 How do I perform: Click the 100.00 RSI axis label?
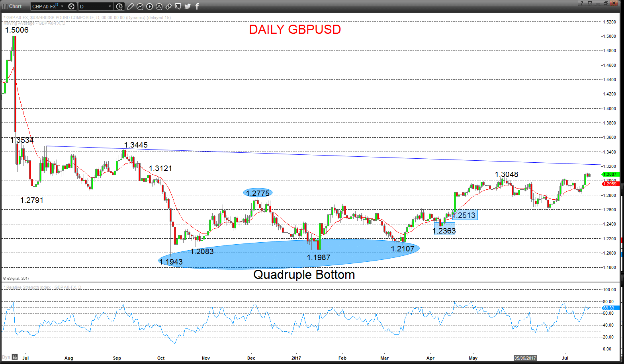pyautogui.click(x=609, y=290)
